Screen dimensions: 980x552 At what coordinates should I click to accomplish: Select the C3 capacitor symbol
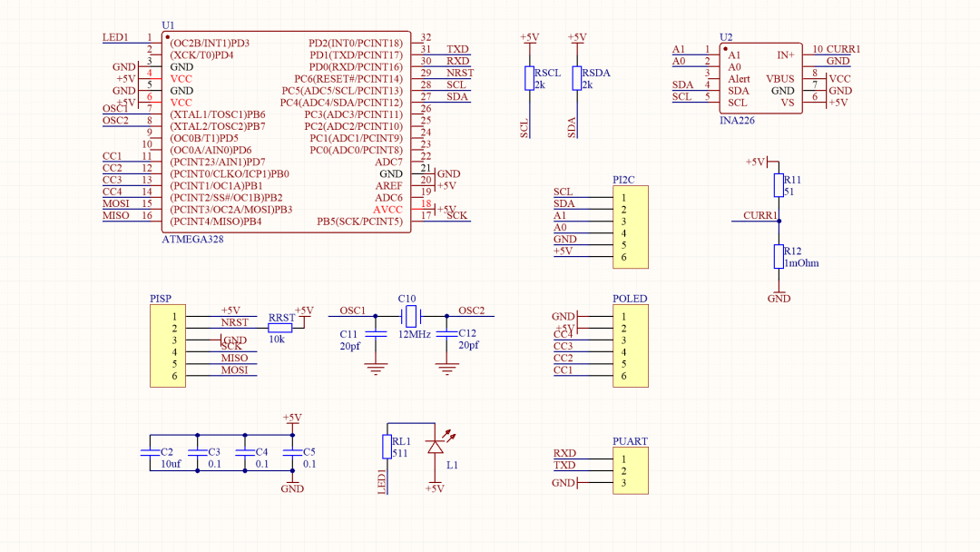point(198,453)
